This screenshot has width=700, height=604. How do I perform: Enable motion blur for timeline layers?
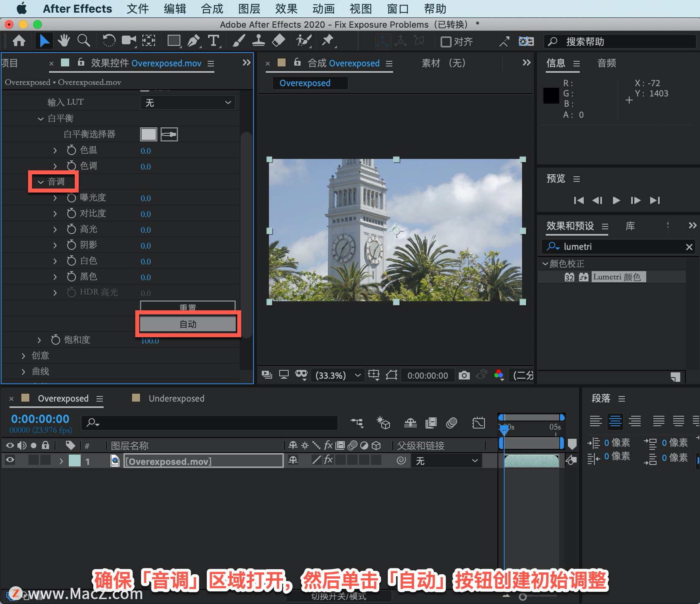(452, 423)
